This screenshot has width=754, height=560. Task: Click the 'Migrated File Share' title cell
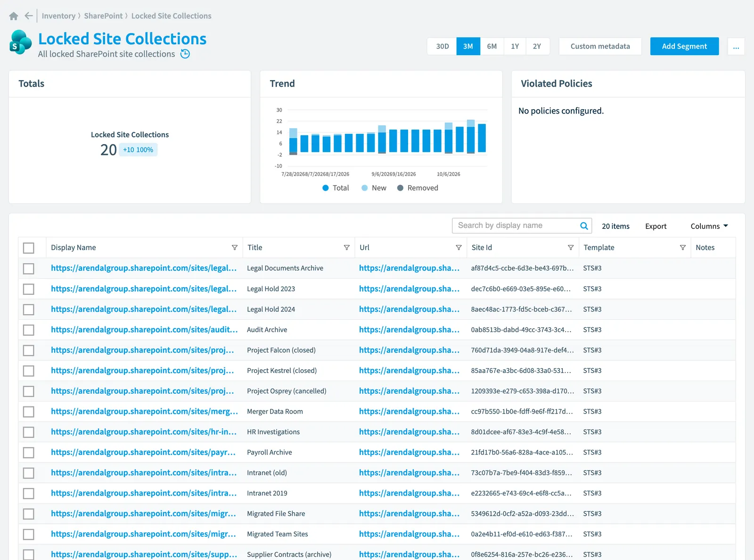(276, 514)
